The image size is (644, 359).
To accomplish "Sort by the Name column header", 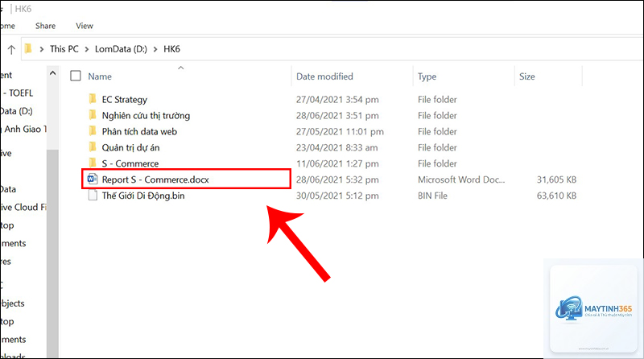I will [x=100, y=76].
